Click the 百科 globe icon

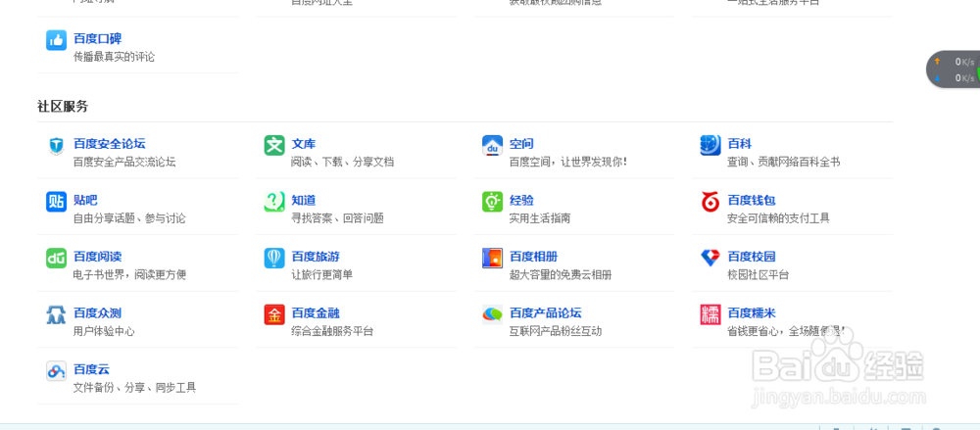click(710, 146)
